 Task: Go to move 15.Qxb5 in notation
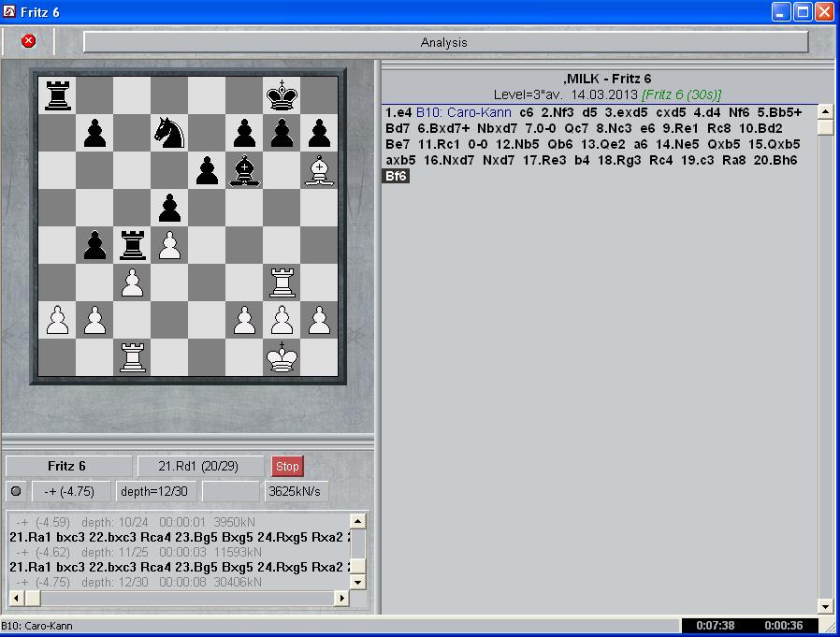pos(775,144)
